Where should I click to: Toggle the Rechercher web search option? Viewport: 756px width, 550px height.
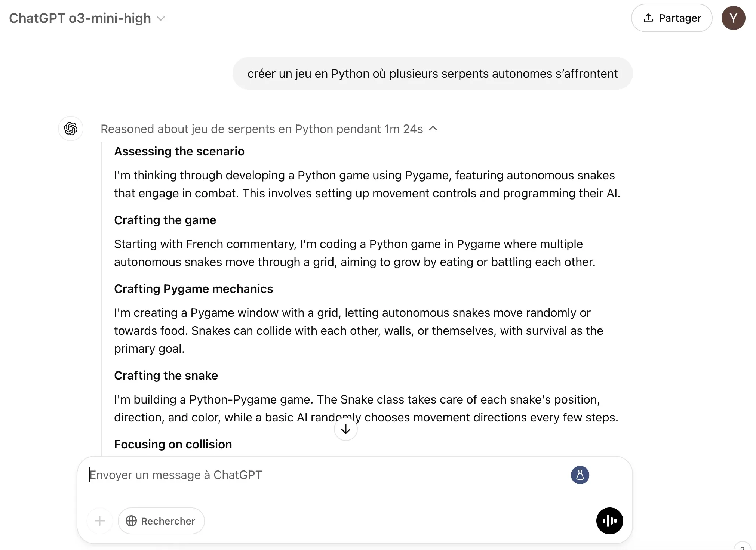(161, 521)
